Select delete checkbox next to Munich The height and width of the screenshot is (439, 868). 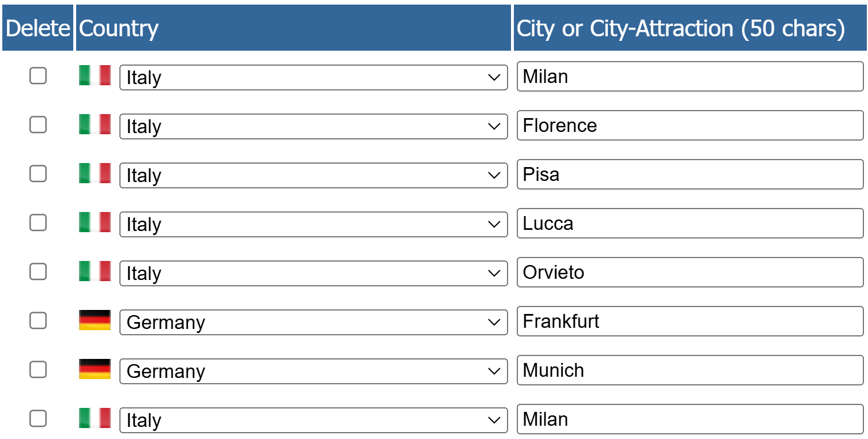click(38, 369)
